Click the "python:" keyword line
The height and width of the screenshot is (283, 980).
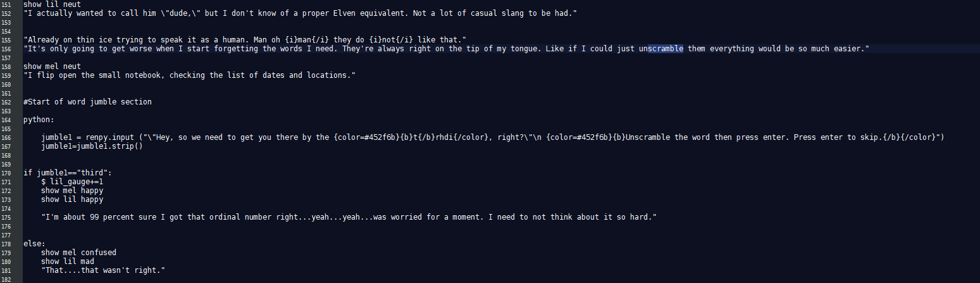tap(39, 120)
